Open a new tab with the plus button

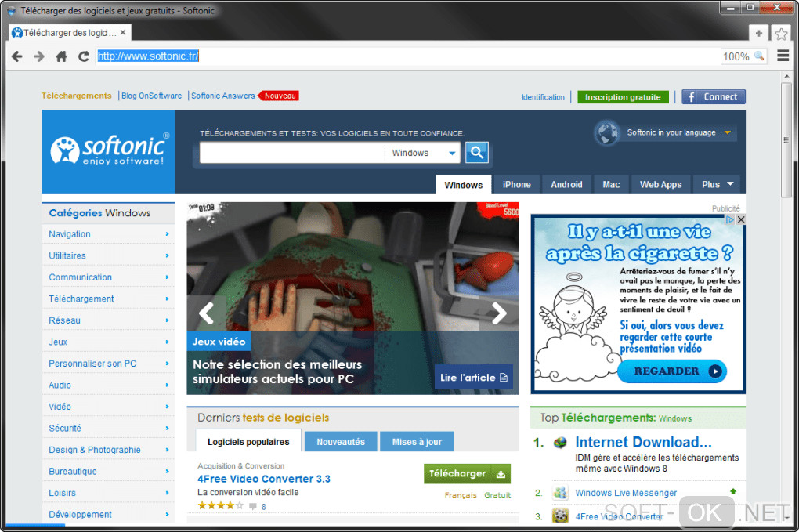pyautogui.click(x=759, y=33)
